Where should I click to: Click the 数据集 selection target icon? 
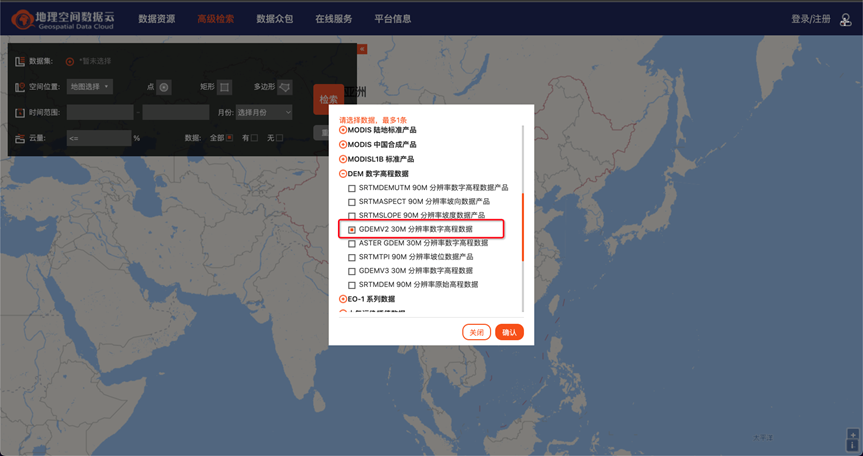70,62
